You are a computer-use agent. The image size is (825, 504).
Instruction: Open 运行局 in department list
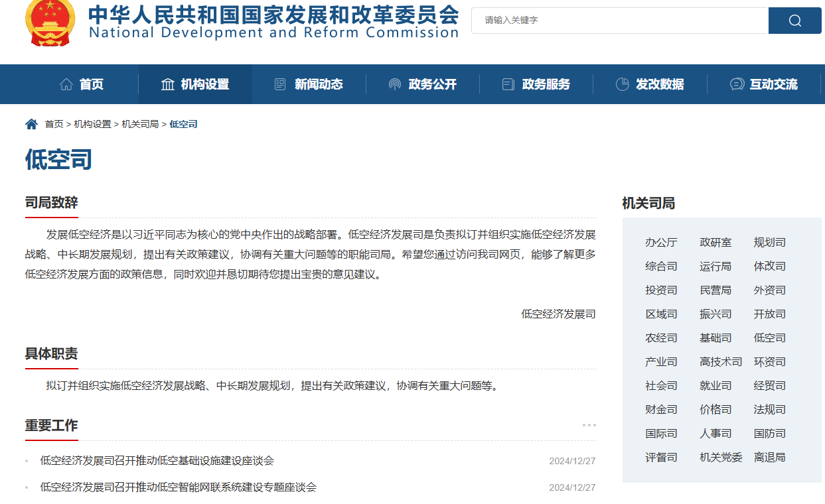[715, 266]
